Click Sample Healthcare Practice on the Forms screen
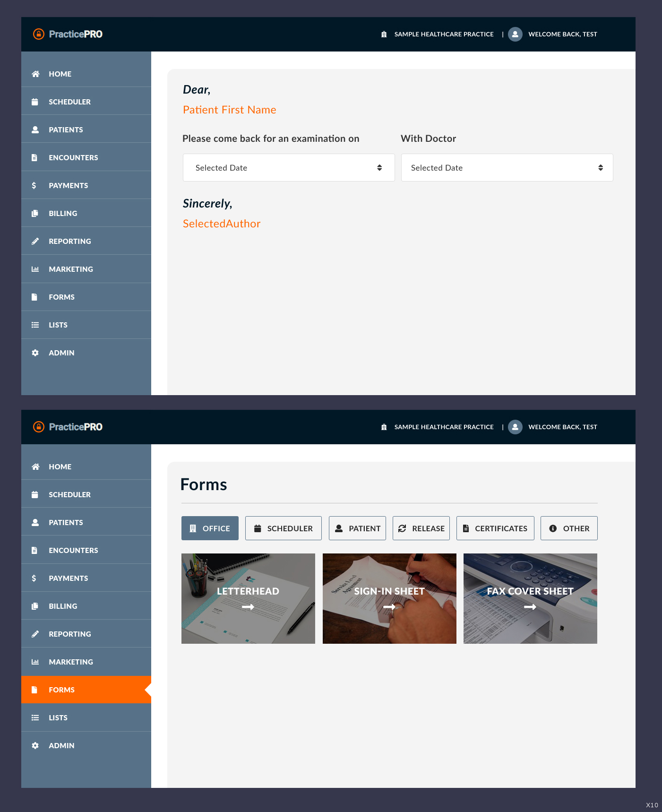Screen dimensions: 662x812 pos(444,427)
